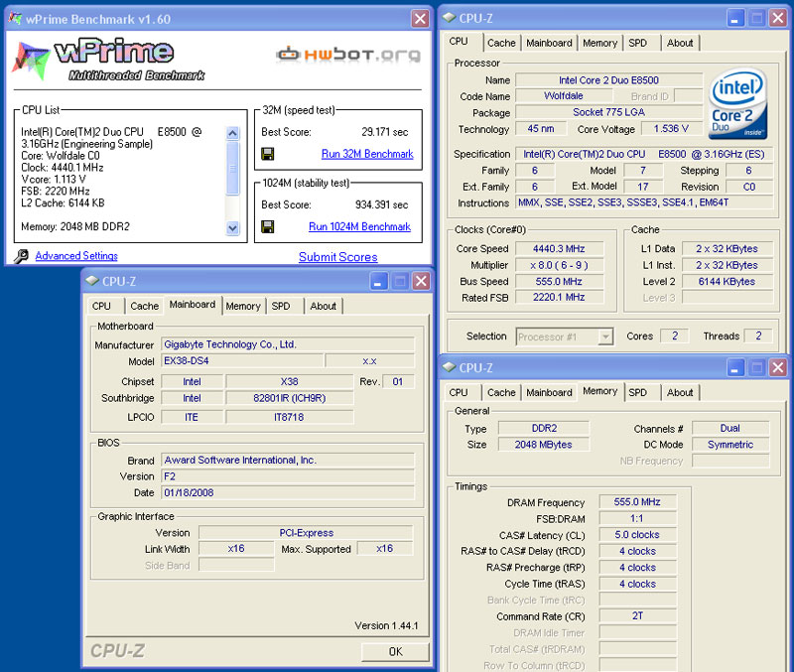Viewport: 794px width, 672px height.
Task: Click the hwbot.org logo in wPrime
Action: pyautogui.click(x=347, y=55)
